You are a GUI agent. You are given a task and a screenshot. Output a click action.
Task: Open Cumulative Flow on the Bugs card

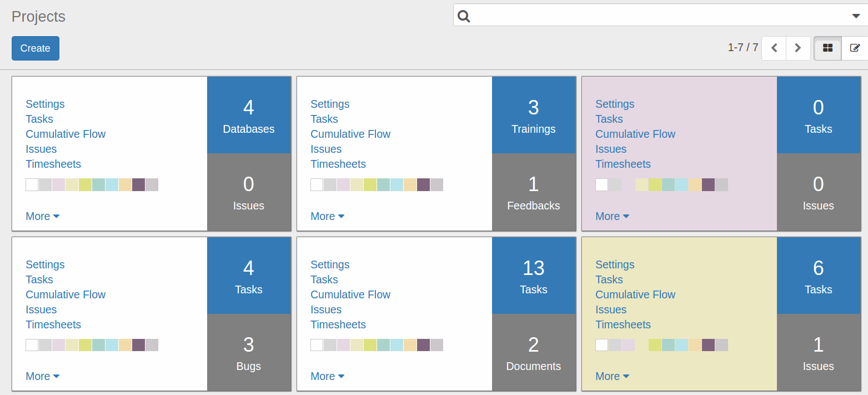tap(66, 294)
